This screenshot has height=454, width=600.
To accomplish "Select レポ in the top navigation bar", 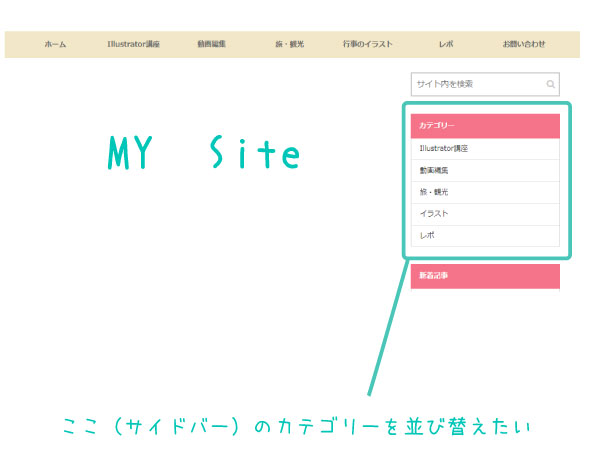I will tap(446, 45).
